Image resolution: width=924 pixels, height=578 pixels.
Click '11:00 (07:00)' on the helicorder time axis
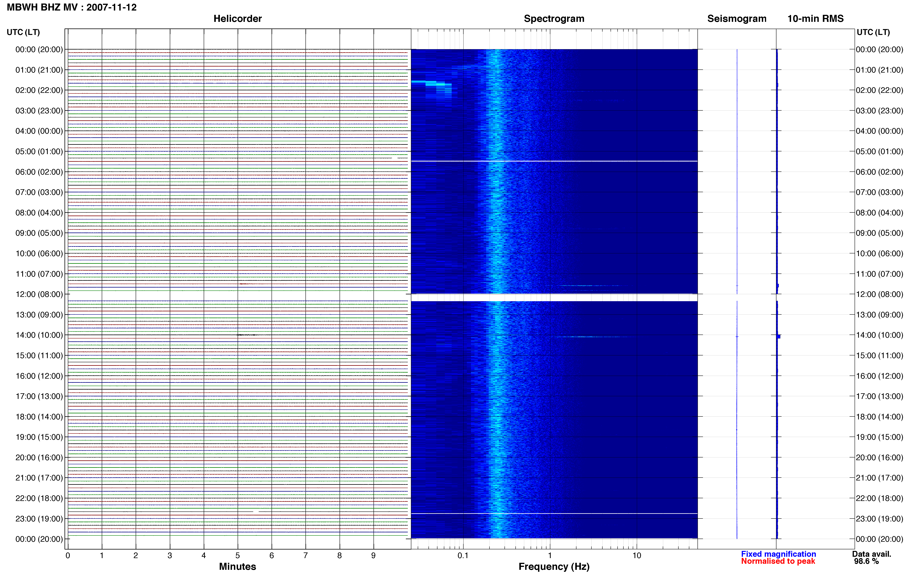coord(39,274)
